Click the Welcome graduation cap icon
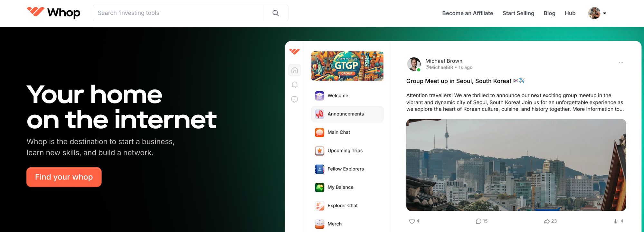Viewport: 644px width, 232px height. point(319,96)
